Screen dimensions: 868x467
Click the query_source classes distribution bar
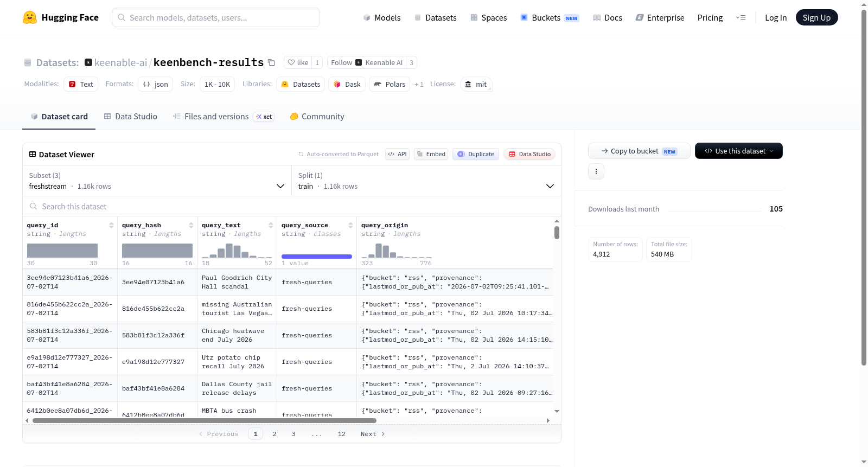[x=317, y=257]
